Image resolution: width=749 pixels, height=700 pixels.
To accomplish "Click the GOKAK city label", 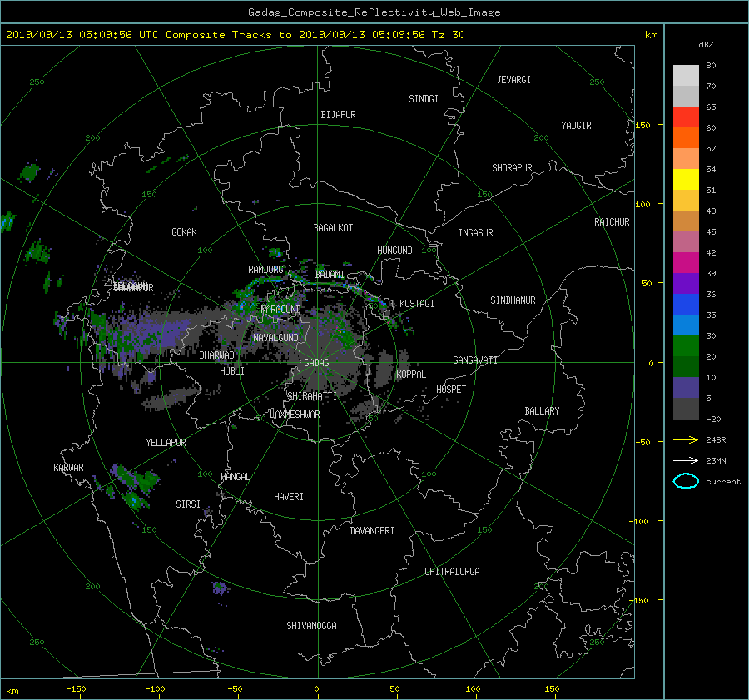I will point(184,231).
